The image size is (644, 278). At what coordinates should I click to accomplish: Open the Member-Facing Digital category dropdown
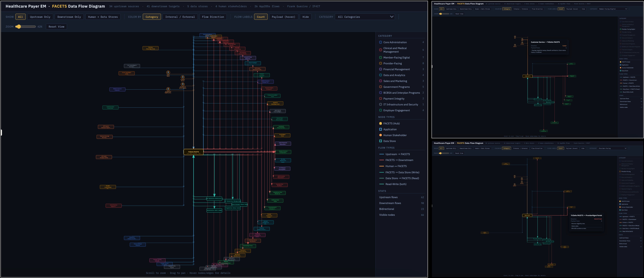point(613,9)
